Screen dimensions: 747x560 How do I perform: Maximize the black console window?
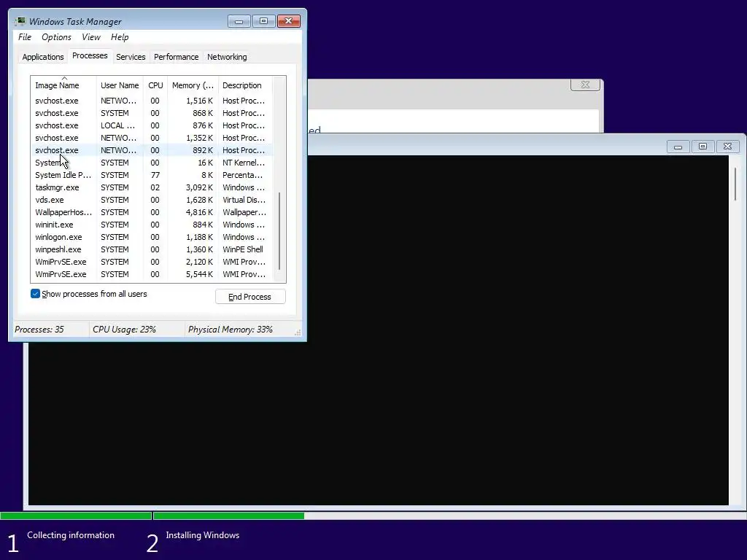703,147
